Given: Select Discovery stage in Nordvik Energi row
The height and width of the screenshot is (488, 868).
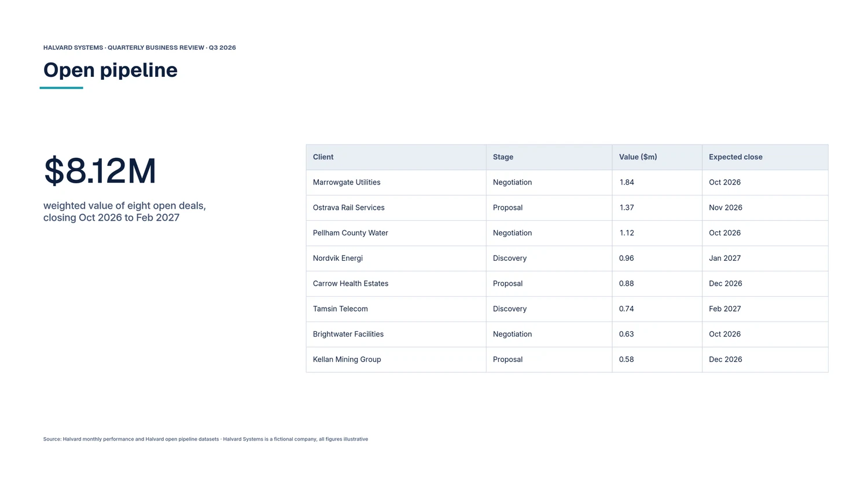Looking at the screenshot, I should (549, 258).
